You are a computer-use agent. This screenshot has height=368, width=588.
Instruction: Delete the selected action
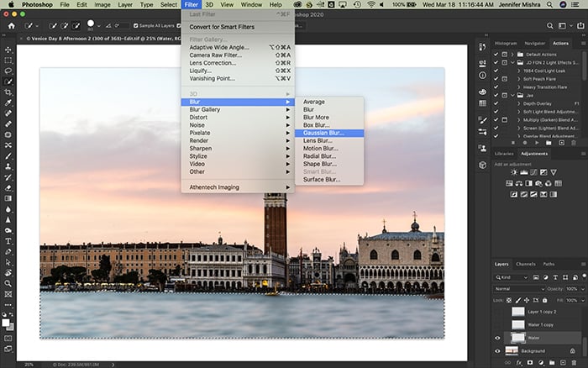[x=574, y=143]
